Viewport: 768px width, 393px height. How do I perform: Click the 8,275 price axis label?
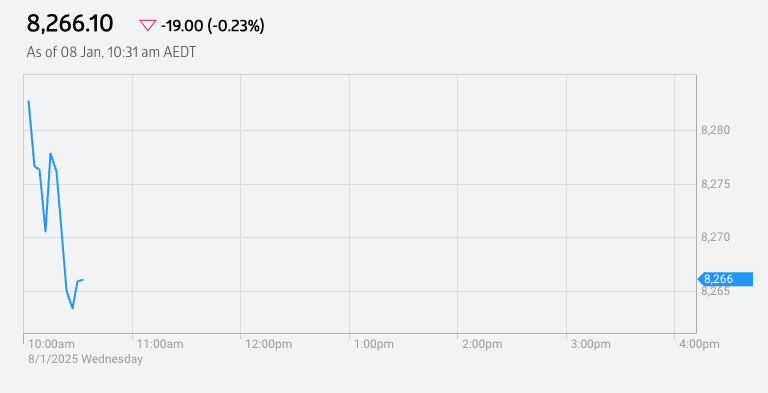(x=716, y=184)
